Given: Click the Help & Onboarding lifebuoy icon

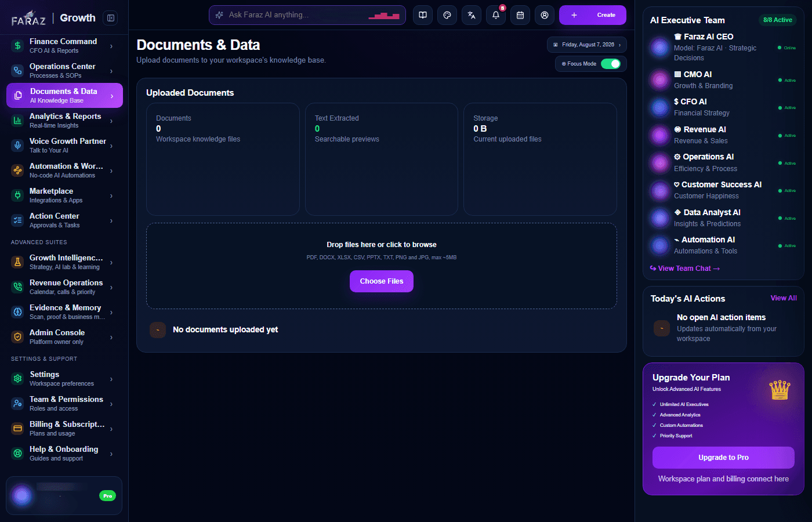Looking at the screenshot, I should 17,454.
